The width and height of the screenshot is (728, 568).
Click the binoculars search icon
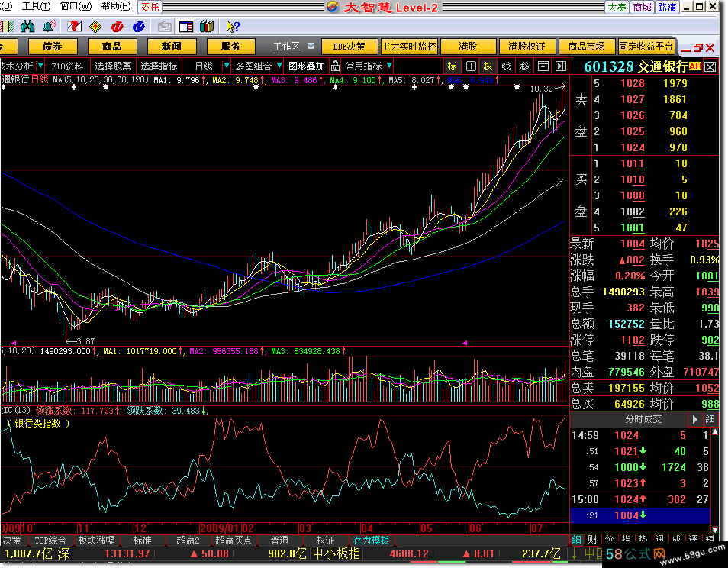point(27,27)
